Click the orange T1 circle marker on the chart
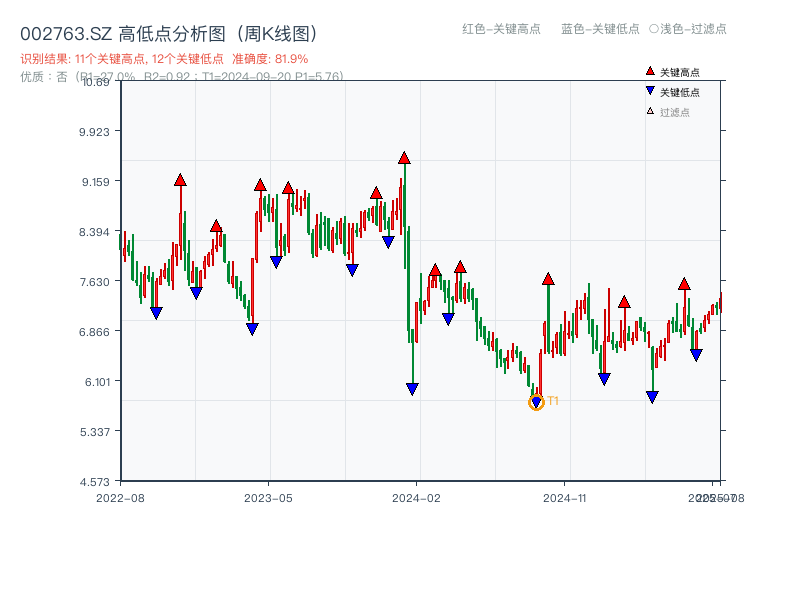Image resolution: width=800 pixels, height=600 pixels. [536, 403]
